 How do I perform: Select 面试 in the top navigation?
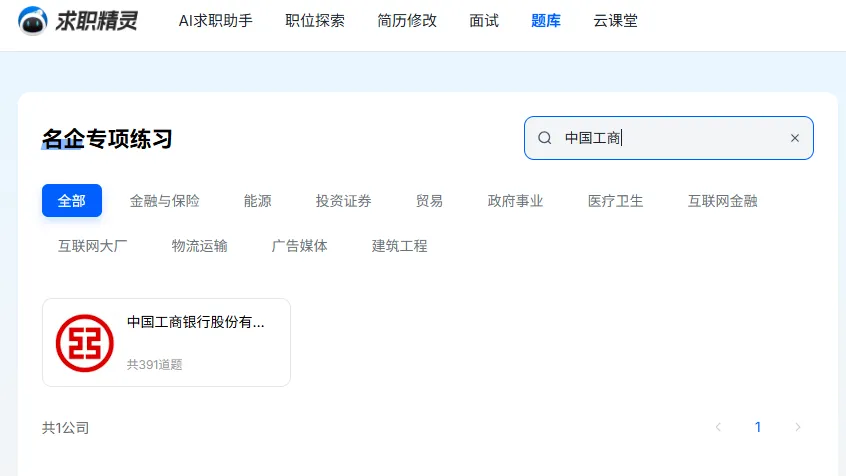pyautogui.click(x=484, y=21)
